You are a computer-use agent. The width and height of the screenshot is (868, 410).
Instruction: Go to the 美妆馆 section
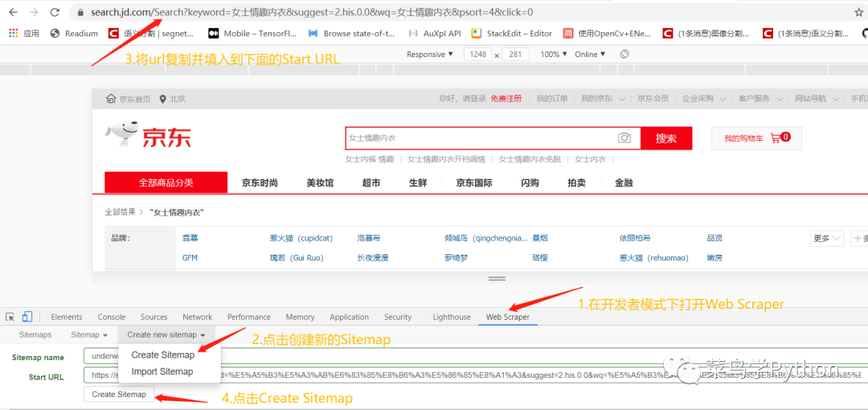click(320, 182)
